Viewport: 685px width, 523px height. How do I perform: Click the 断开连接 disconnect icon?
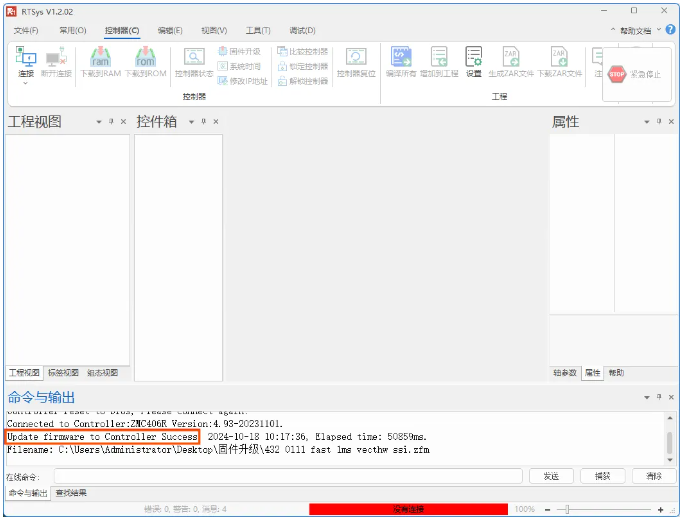tap(56, 62)
